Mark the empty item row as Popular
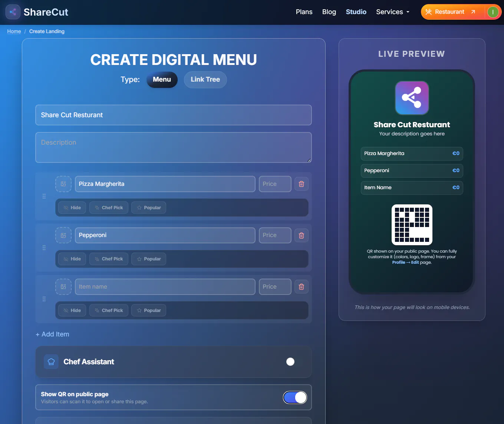This screenshot has width=504, height=424. click(x=149, y=310)
